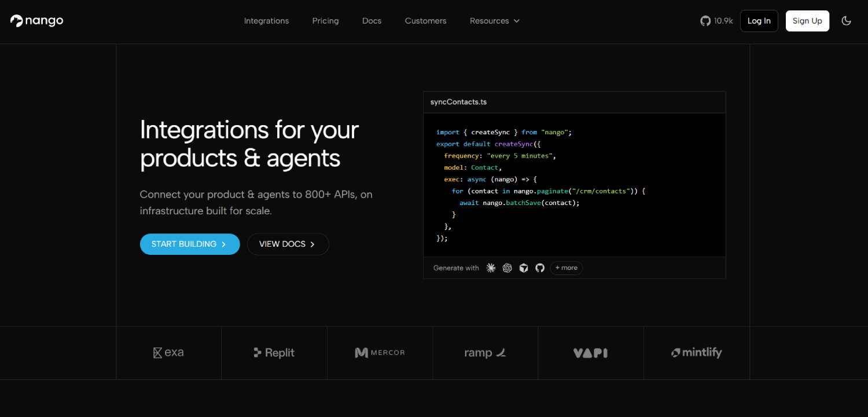
Task: Click the Mintlify customer logo
Action: click(696, 352)
